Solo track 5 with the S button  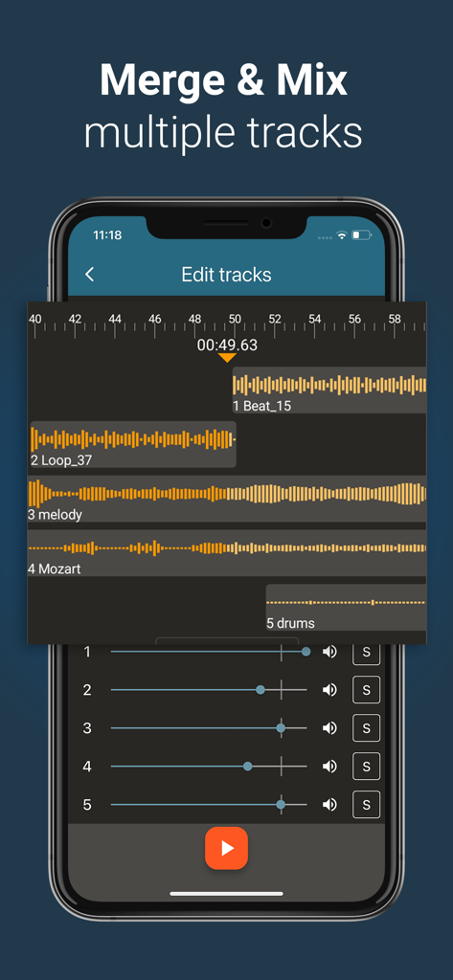tap(367, 804)
